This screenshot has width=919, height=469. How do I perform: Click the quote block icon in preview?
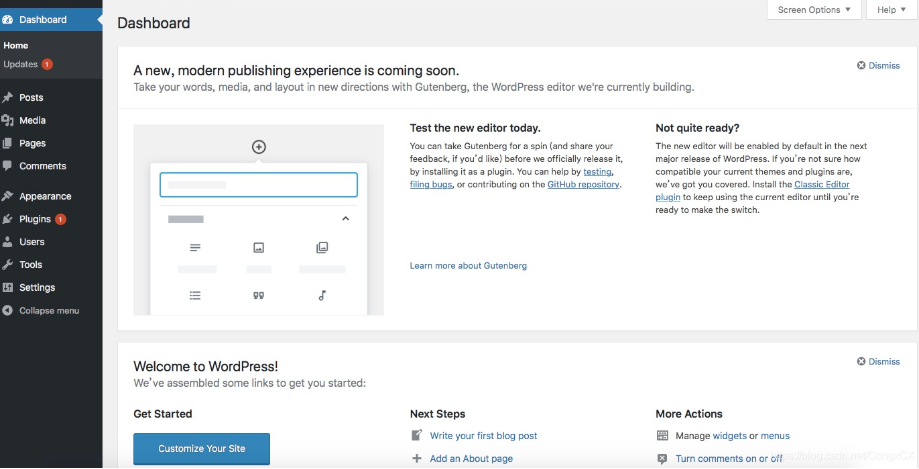(x=258, y=295)
